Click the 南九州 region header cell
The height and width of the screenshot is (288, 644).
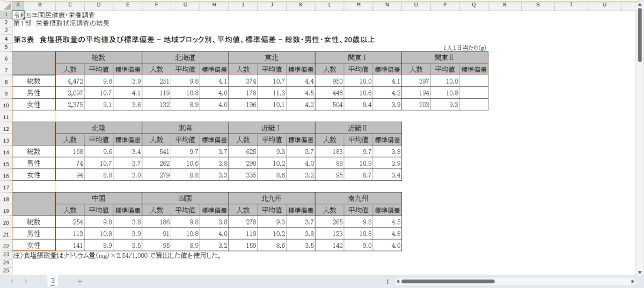click(x=358, y=199)
